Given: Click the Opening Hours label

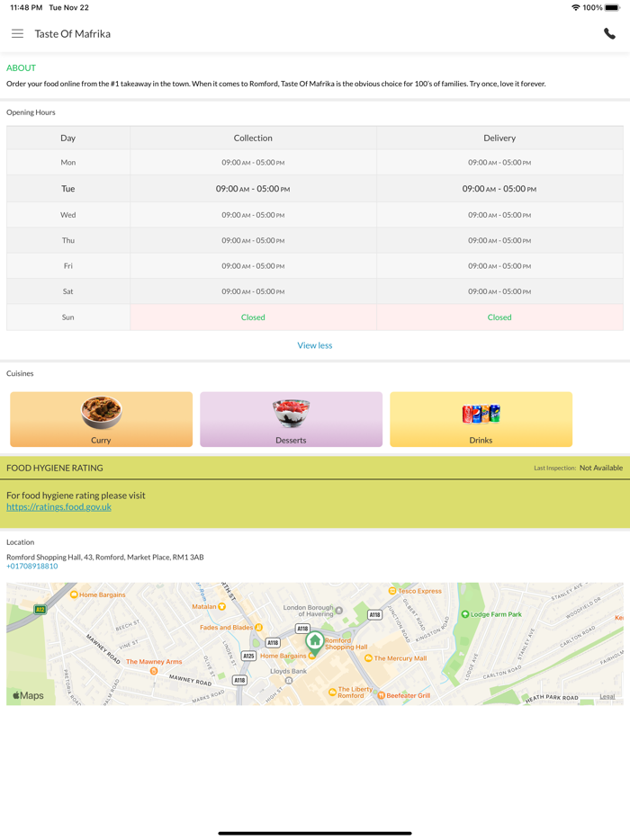Looking at the screenshot, I should [31, 112].
